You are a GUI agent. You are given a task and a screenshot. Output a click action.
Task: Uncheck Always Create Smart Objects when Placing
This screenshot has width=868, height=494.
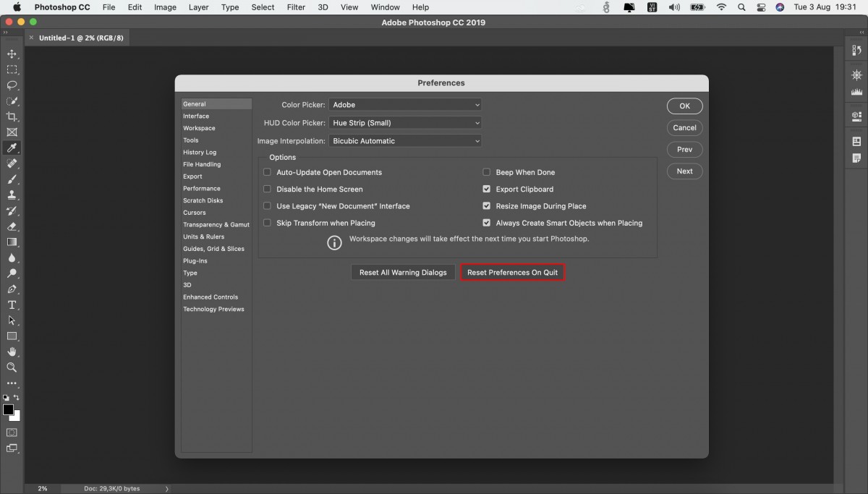(x=487, y=223)
